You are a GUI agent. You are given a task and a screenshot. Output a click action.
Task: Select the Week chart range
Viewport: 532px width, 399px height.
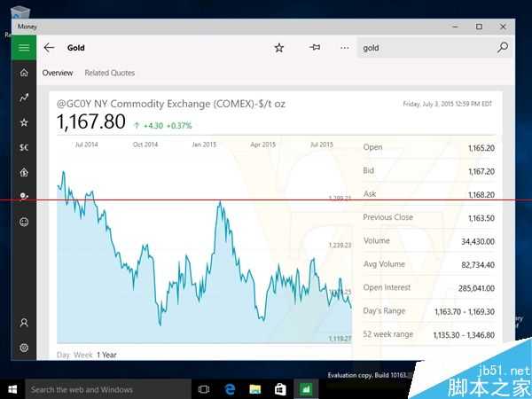83,355
